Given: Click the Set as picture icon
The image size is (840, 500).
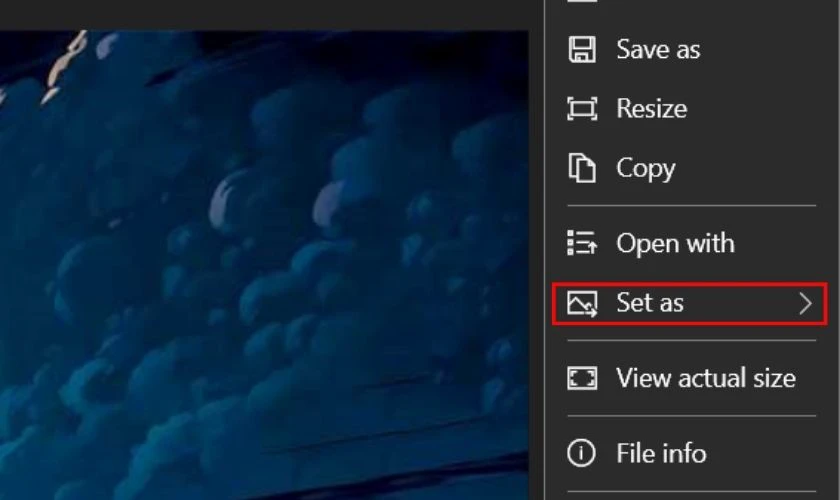Looking at the screenshot, I should pyautogui.click(x=582, y=303).
